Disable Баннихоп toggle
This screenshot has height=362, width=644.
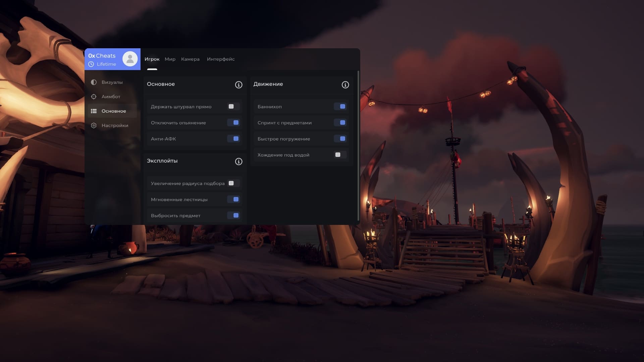pos(340,107)
